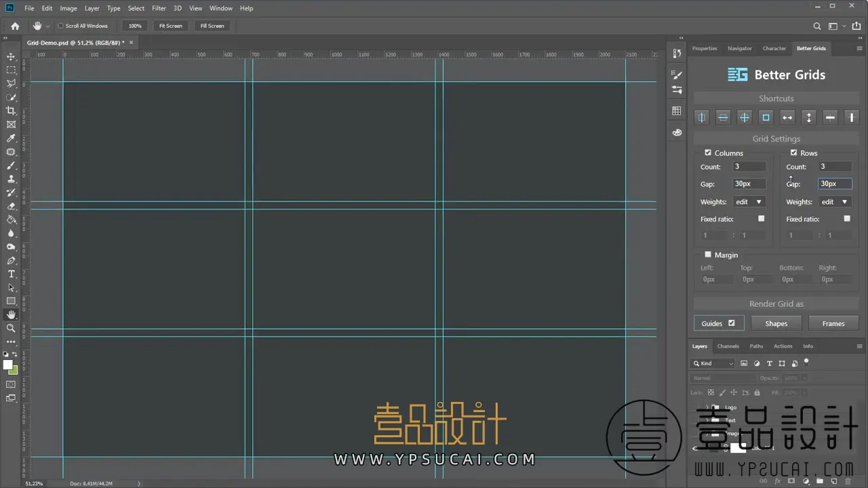Open the Better Grids panel flyout menu
868x488 pixels.
pos(860,48)
